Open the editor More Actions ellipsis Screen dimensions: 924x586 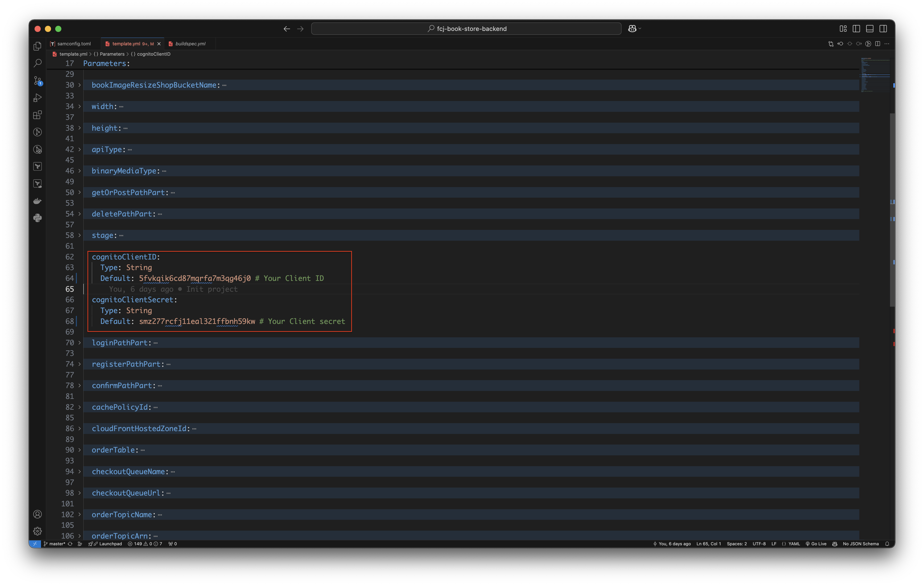[x=887, y=44]
